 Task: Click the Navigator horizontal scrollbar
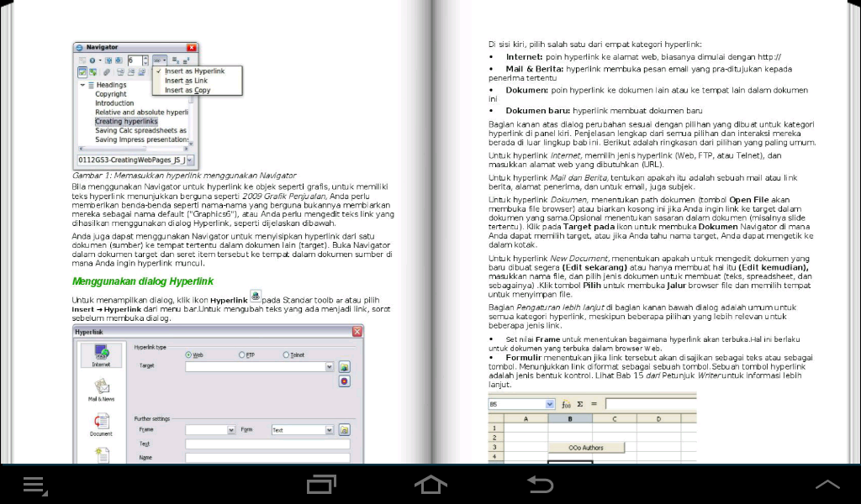point(134,149)
